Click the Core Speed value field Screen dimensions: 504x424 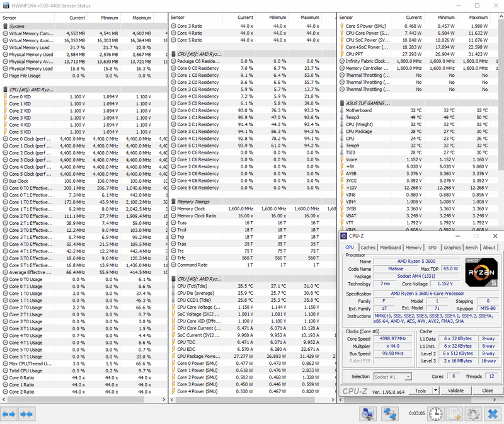coord(392,338)
